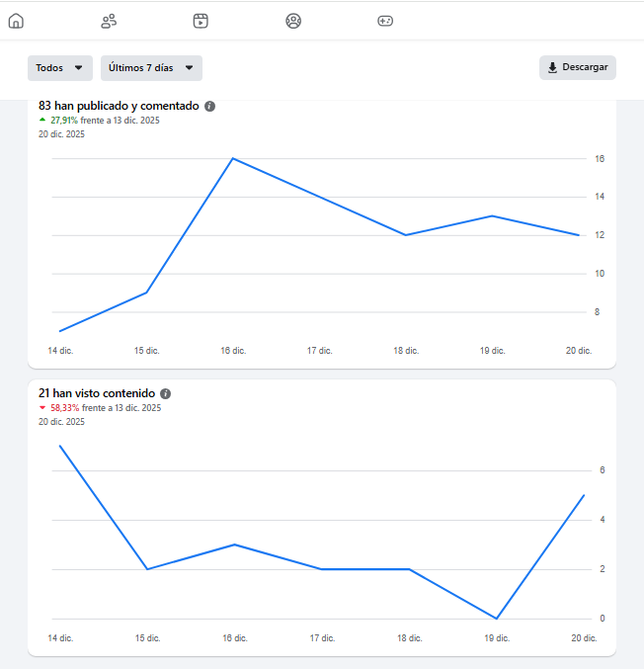Click the 14 dic. point on published chart line
The height and width of the screenshot is (669, 644).
(x=60, y=331)
